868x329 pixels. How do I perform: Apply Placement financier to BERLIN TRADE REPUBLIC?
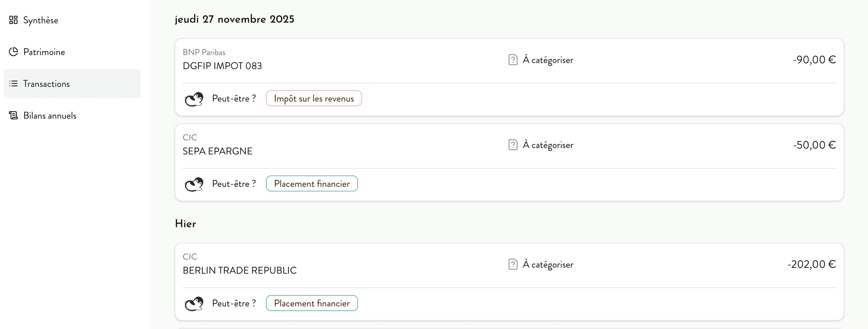312,303
